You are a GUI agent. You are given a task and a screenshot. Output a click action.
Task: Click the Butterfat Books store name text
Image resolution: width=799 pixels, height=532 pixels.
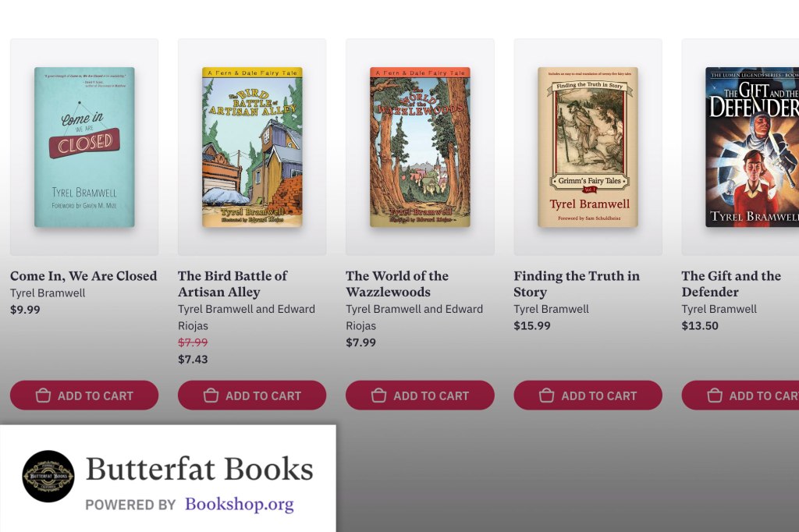pos(199,469)
